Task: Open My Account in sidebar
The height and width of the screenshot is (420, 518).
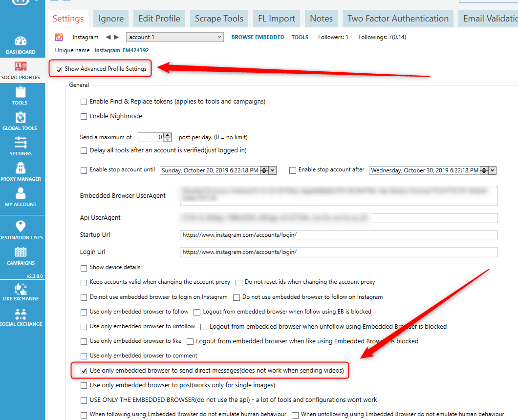Action: (x=21, y=197)
